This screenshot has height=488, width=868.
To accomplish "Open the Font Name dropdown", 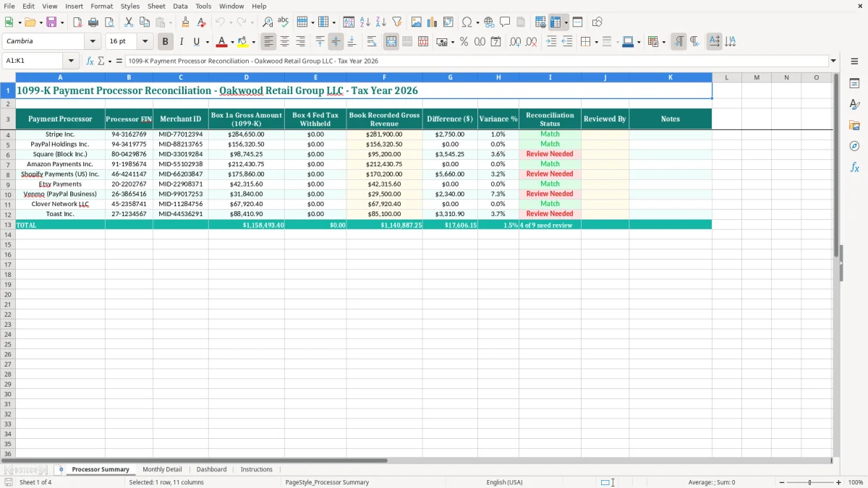I will coord(93,42).
